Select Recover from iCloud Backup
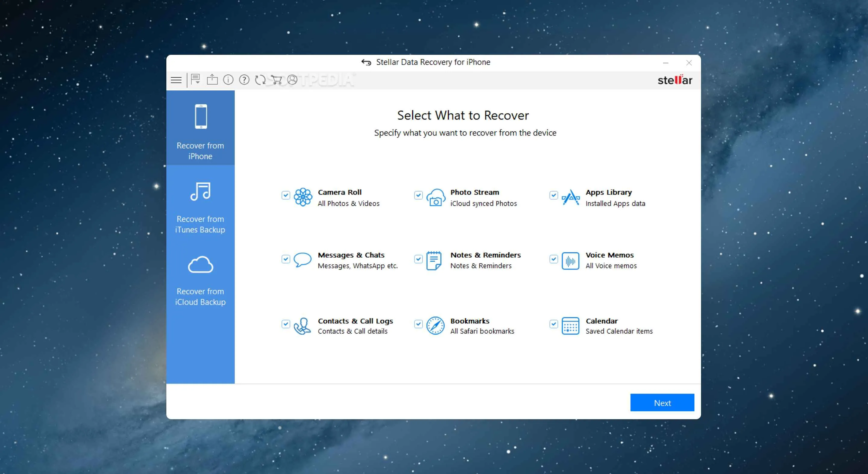Viewport: 868px width, 474px height. click(x=200, y=281)
